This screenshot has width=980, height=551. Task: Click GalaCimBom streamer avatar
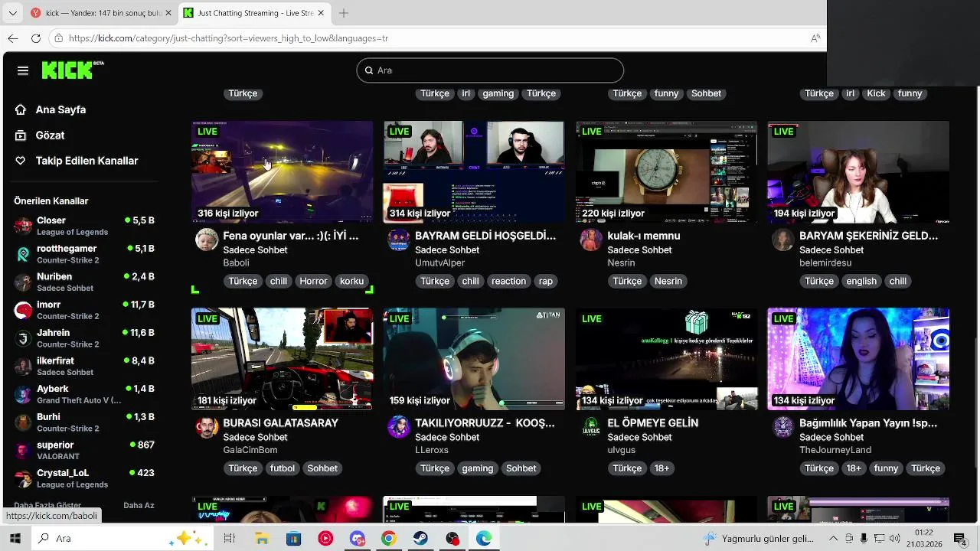[x=207, y=427]
